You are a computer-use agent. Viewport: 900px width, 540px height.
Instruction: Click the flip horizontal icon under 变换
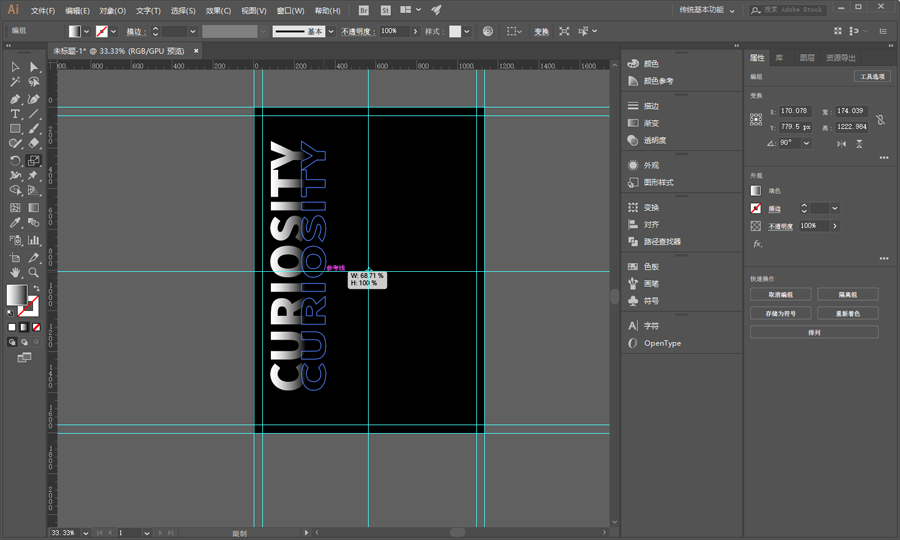[840, 143]
